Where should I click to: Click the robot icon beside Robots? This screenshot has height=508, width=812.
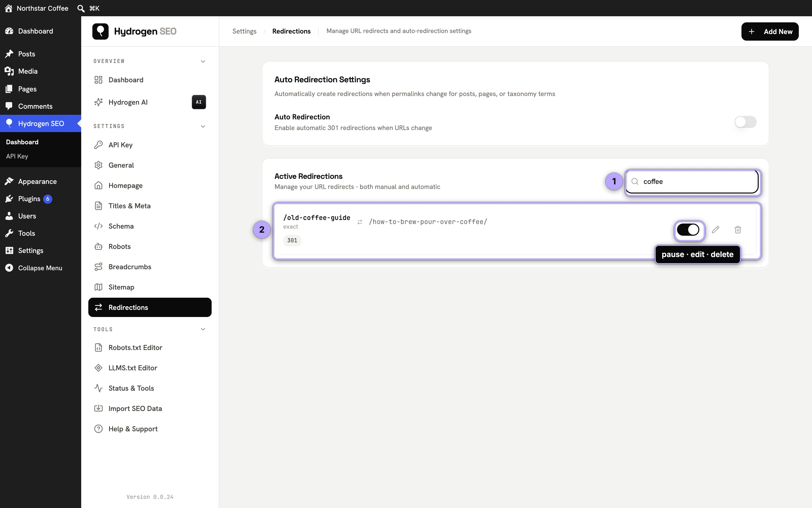[98, 247]
